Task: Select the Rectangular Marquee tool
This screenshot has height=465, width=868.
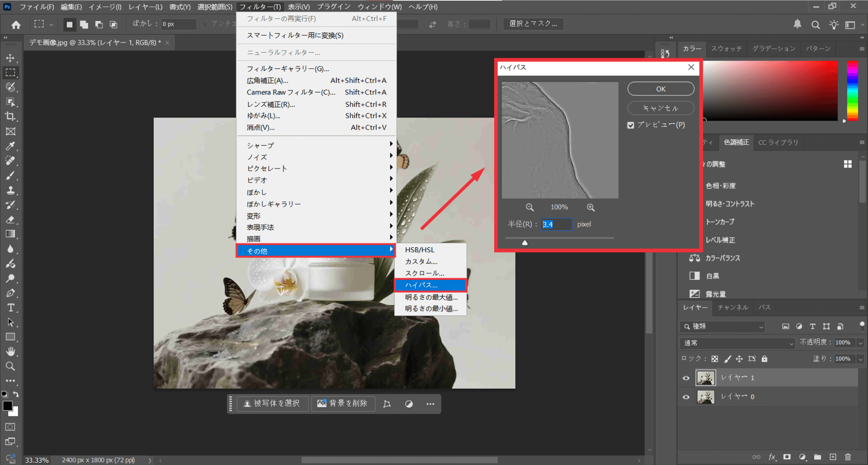Action: (x=10, y=72)
